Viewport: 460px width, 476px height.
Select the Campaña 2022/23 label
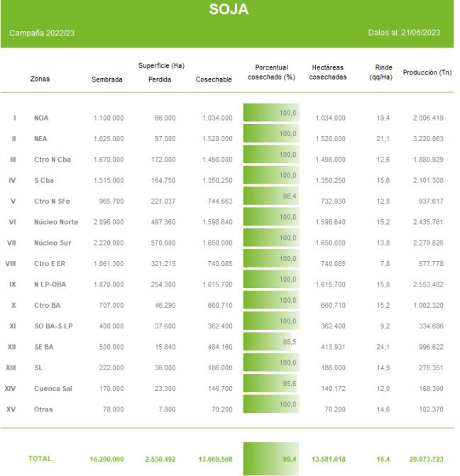(x=42, y=33)
